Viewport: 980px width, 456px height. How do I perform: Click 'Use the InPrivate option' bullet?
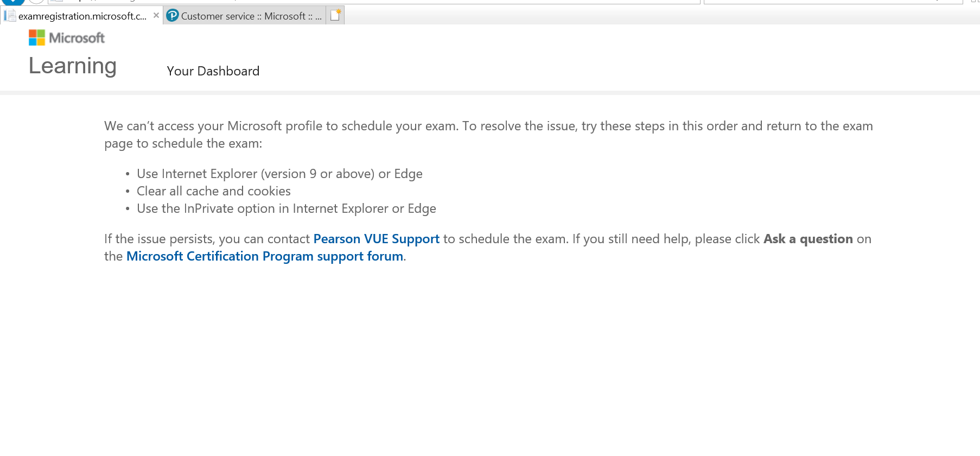[x=287, y=208]
